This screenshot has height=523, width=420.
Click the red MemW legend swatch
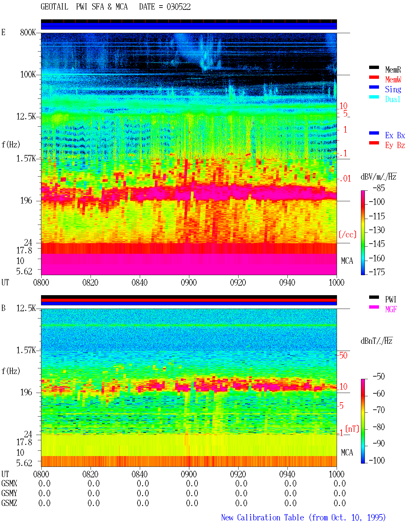(374, 77)
